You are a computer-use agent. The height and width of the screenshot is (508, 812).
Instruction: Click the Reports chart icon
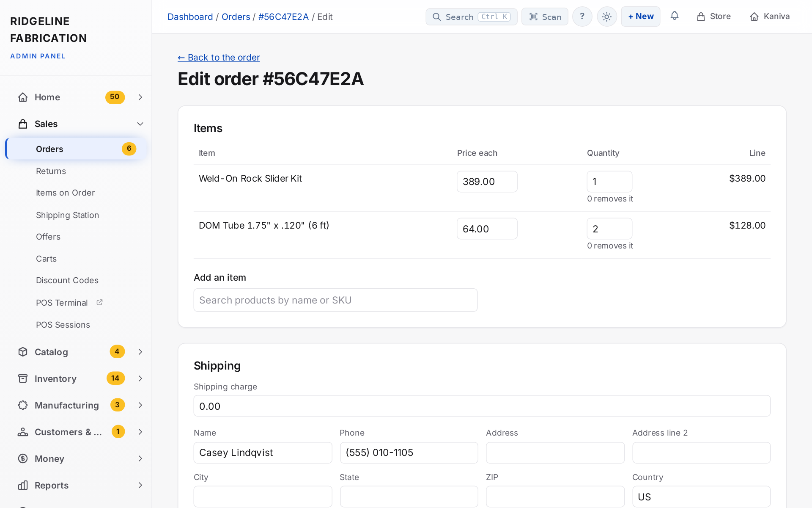point(23,485)
